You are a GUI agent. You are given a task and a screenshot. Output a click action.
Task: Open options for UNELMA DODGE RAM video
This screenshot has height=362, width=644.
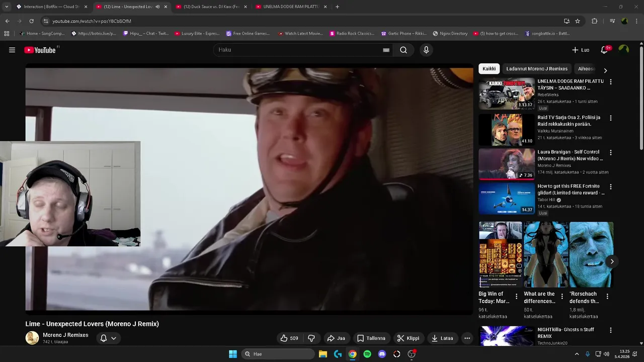click(x=611, y=81)
